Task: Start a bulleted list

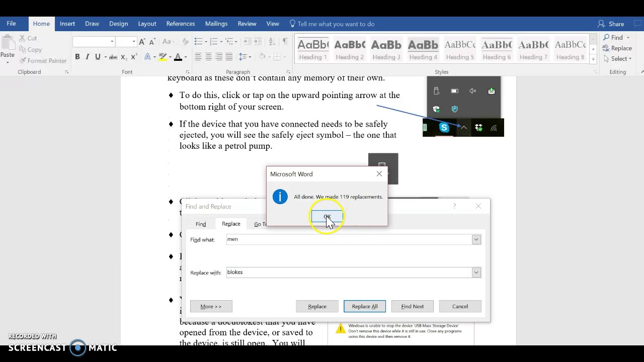Action: [x=198, y=41]
